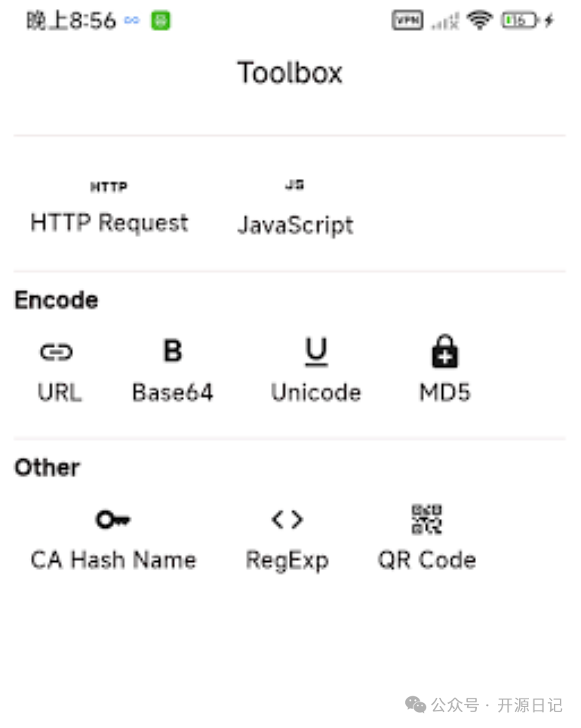Click the HTTP Request label
This screenshot has height=728, width=581.
tap(109, 224)
